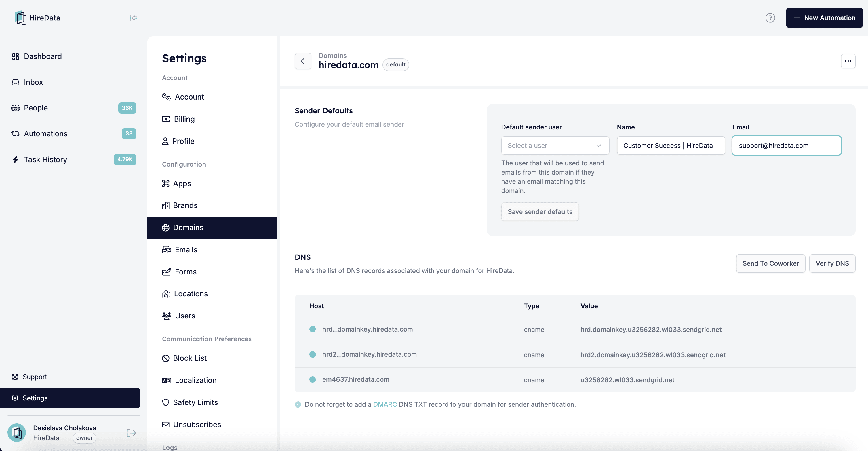868x451 pixels.
Task: Click the Domains globe icon
Action: 165,228
